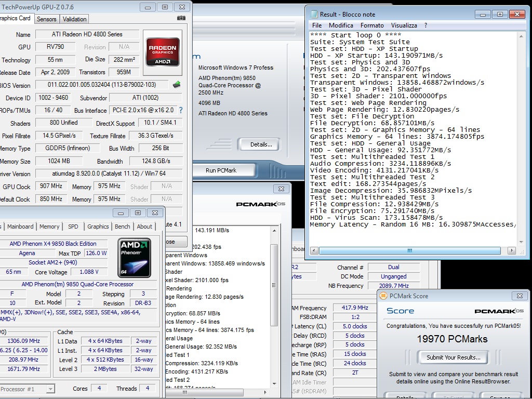Click the Shaders value 800 Unified
The image size is (532, 399).
coord(63,123)
